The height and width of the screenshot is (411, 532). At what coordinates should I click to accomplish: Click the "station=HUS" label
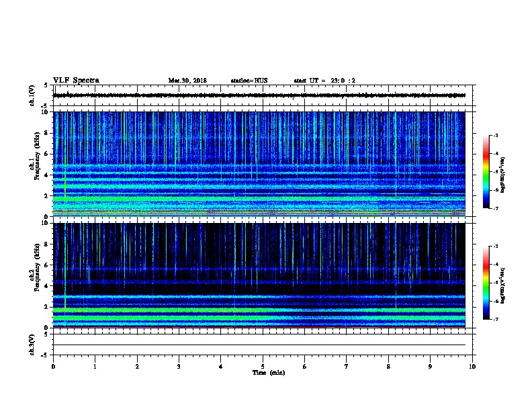(x=249, y=81)
